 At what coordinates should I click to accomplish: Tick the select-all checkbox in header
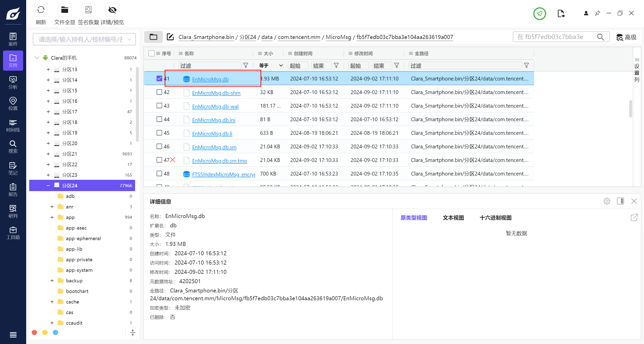click(x=151, y=53)
